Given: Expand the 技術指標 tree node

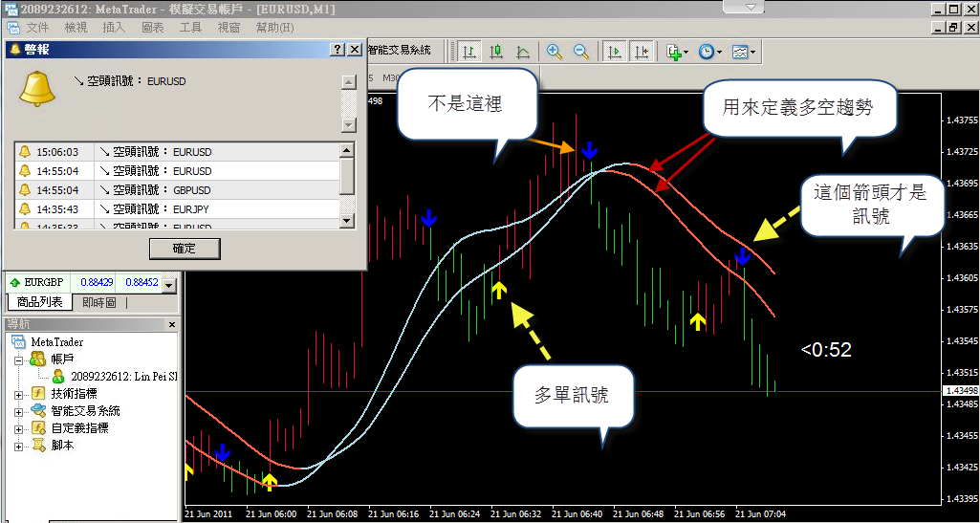Looking at the screenshot, I should click(18, 395).
